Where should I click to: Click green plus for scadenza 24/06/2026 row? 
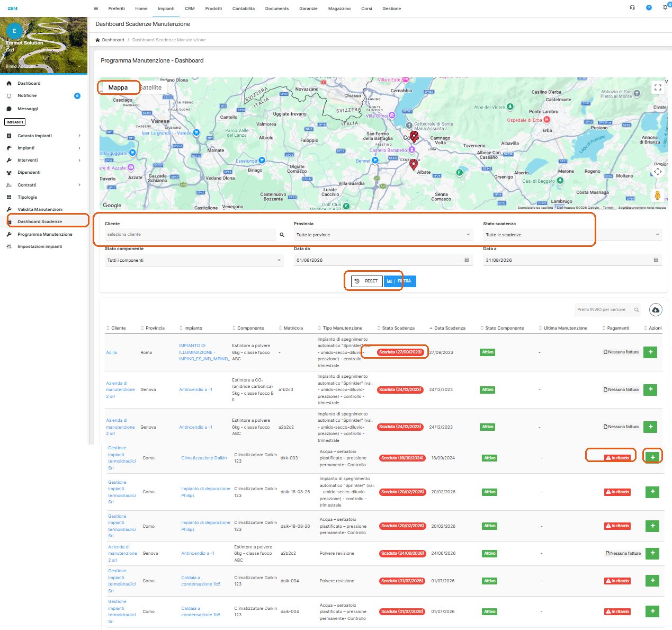tap(652, 553)
